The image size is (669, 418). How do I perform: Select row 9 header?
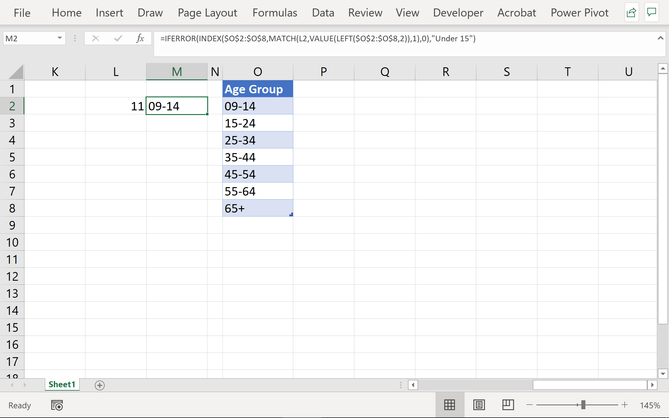coord(12,225)
